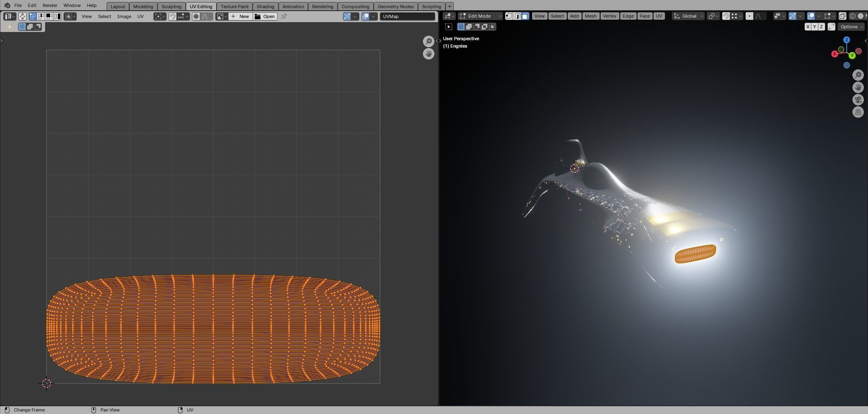Switch to edge select mode in viewport
The height and width of the screenshot is (414, 868).
(517, 16)
